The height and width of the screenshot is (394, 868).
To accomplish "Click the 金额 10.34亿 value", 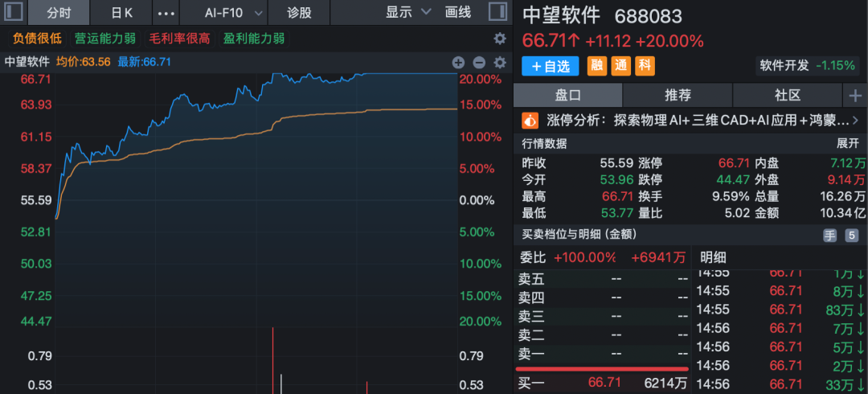I will click(842, 213).
